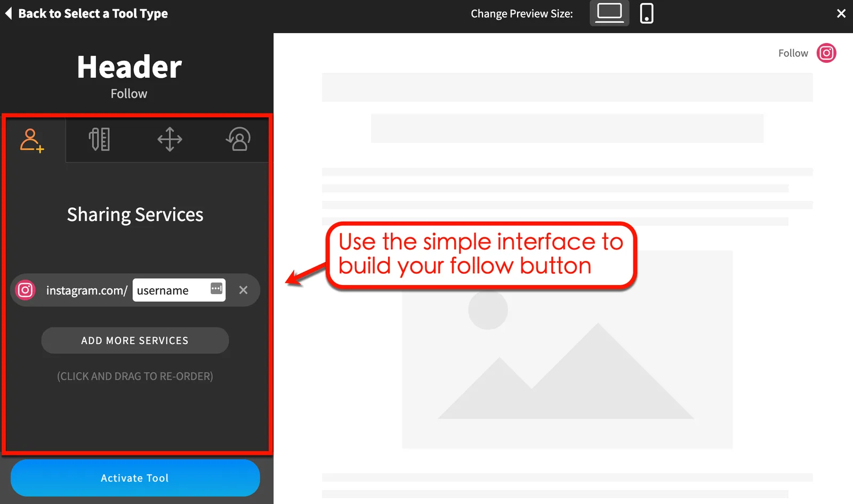Click the Instagram logo beside instagram.com/
The width and height of the screenshot is (853, 504).
point(25,290)
